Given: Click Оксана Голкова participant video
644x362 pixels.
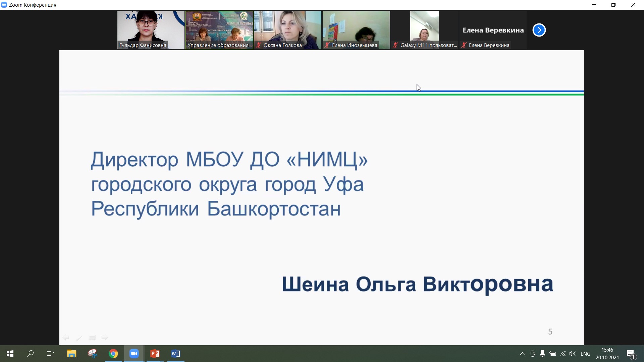Looking at the screenshot, I should (x=288, y=30).
